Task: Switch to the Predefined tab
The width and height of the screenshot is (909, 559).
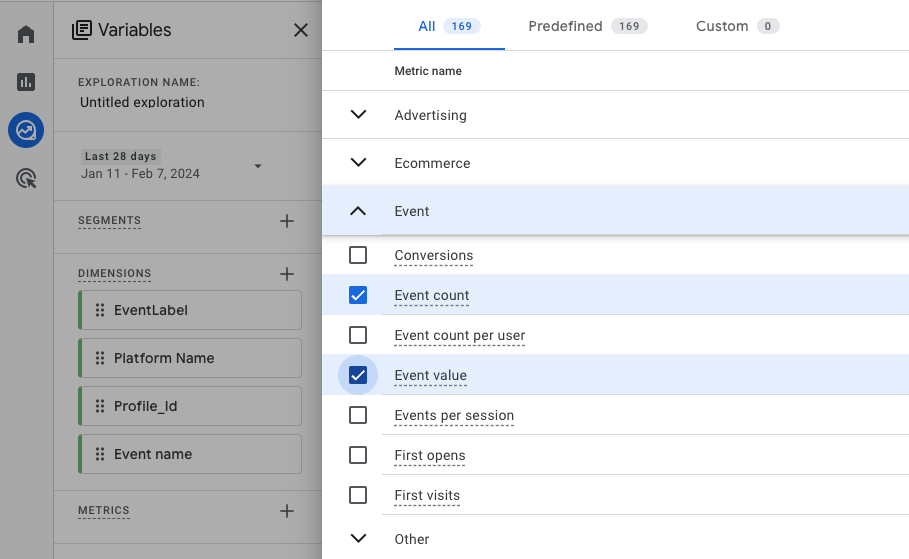Action: coord(588,26)
